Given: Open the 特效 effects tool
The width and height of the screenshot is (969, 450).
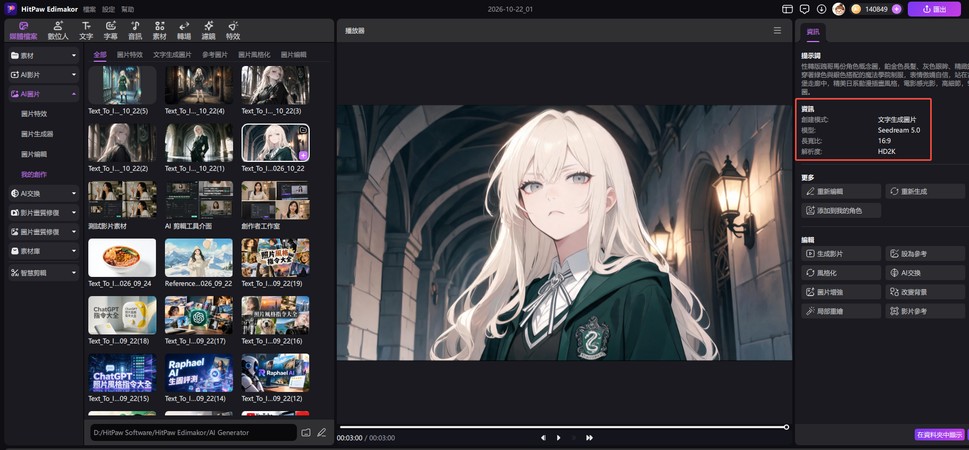Looking at the screenshot, I should coord(233,30).
